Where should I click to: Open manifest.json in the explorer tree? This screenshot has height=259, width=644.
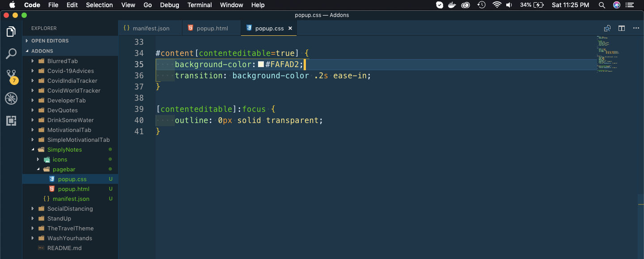(x=70, y=199)
